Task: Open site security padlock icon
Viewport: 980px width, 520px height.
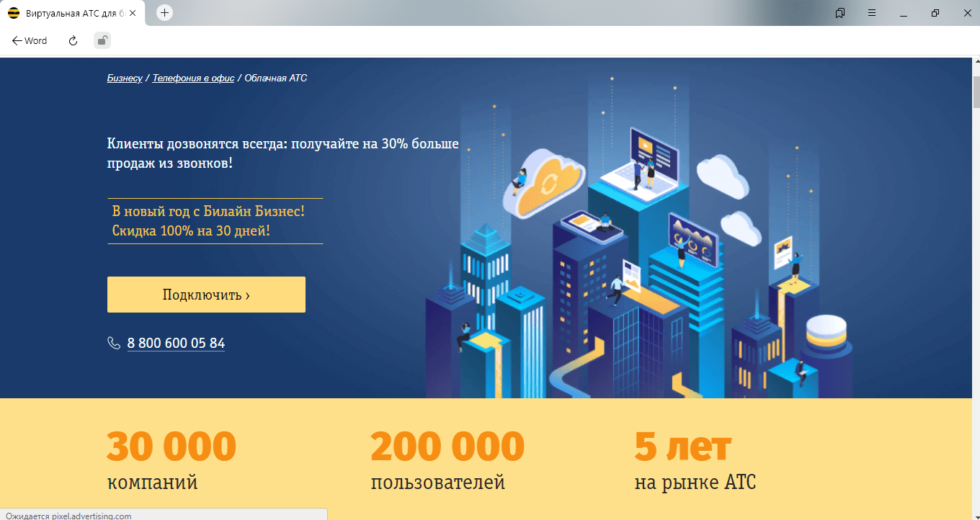Action: (x=102, y=41)
